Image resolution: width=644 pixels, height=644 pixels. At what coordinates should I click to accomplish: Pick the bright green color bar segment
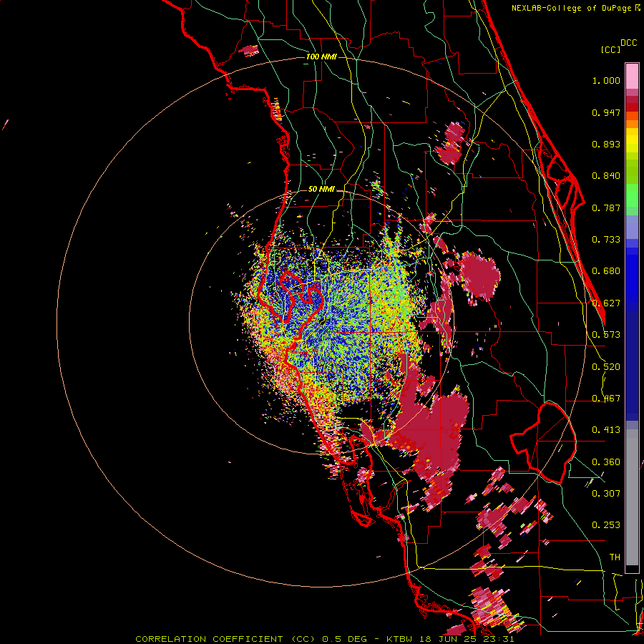point(632,195)
